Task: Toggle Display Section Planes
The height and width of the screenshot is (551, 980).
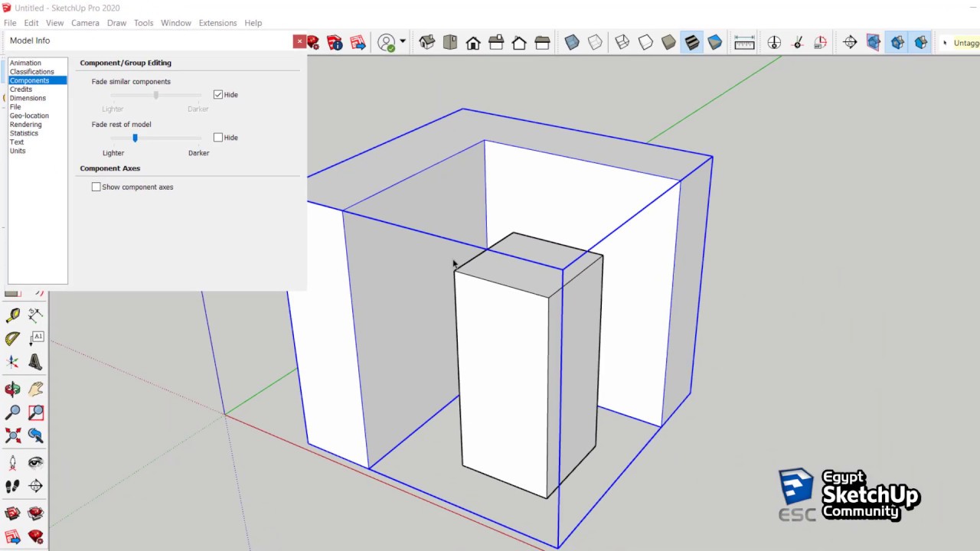Action: 874,43
